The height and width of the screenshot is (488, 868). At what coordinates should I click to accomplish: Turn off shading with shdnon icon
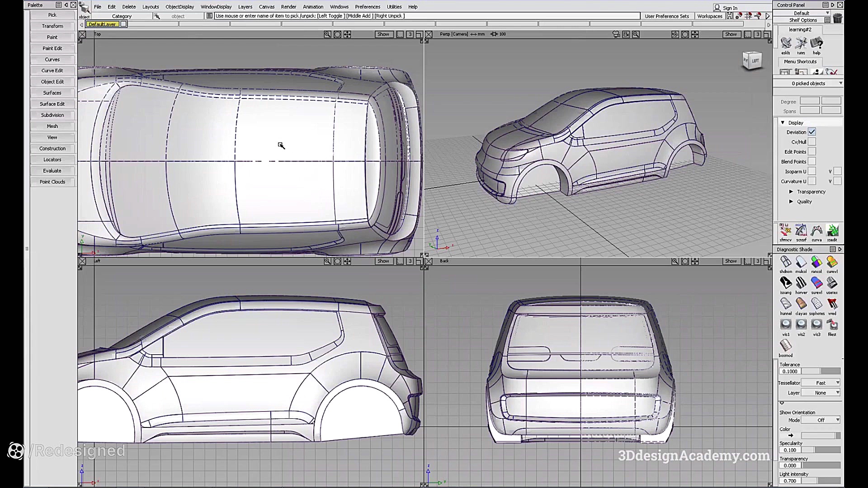(786, 262)
